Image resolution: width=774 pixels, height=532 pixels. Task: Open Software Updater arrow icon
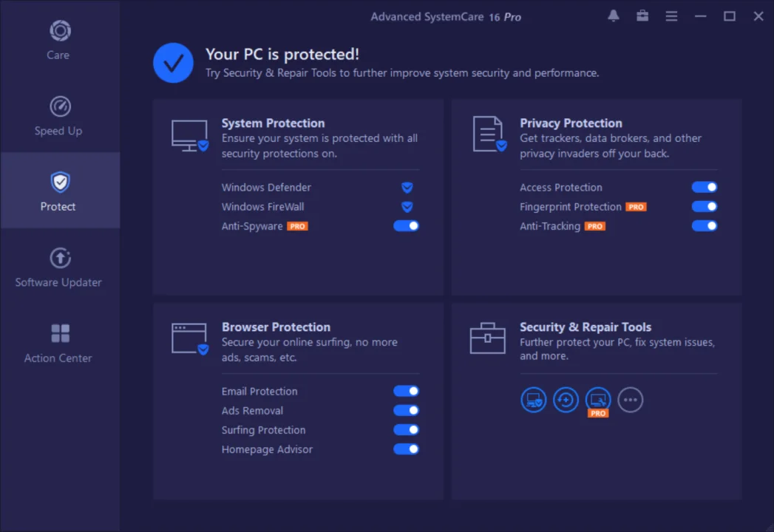(60, 258)
